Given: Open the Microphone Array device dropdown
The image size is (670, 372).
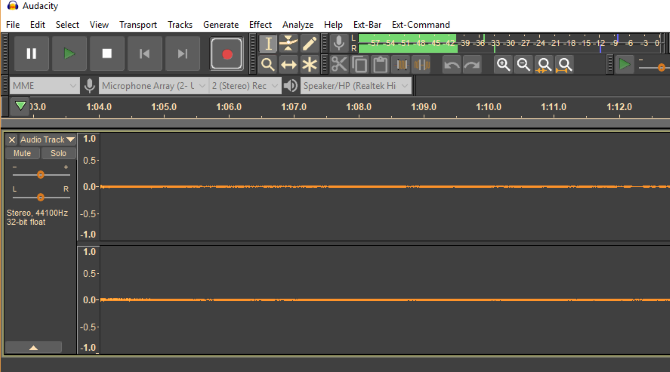Looking at the screenshot, I should (x=154, y=86).
